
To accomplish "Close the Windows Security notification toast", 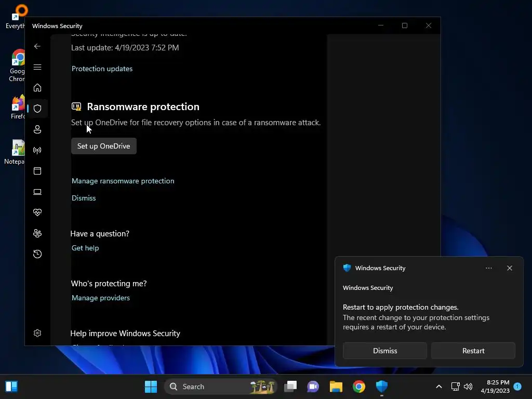I will click(510, 268).
